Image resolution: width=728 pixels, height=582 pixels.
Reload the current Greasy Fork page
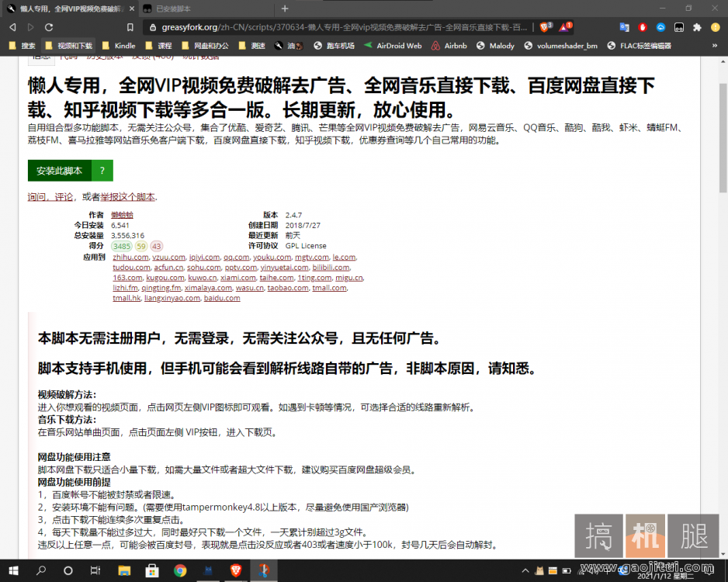click(x=49, y=27)
